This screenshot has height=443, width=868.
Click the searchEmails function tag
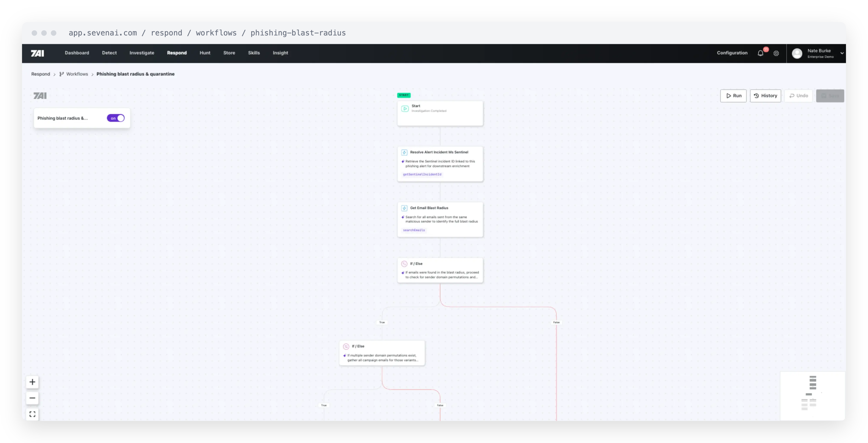coord(414,230)
